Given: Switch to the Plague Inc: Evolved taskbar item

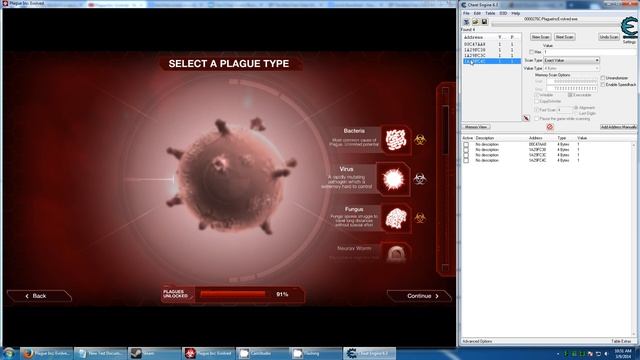Looking at the screenshot, I should 208,353.
